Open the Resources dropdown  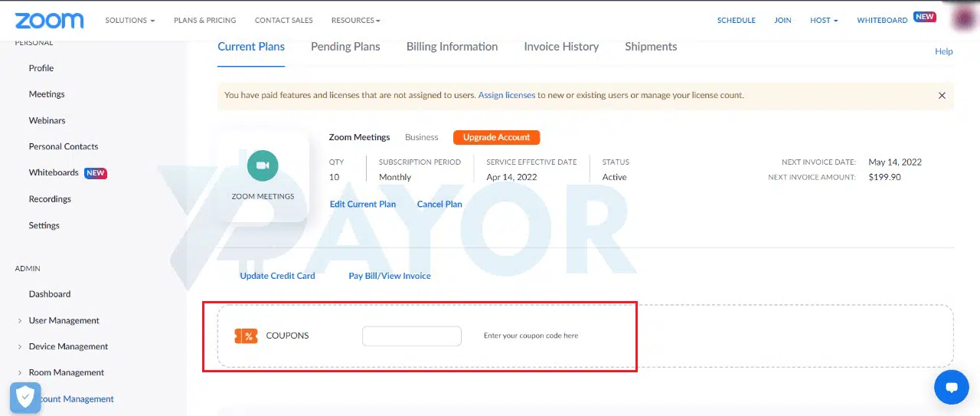pos(355,21)
